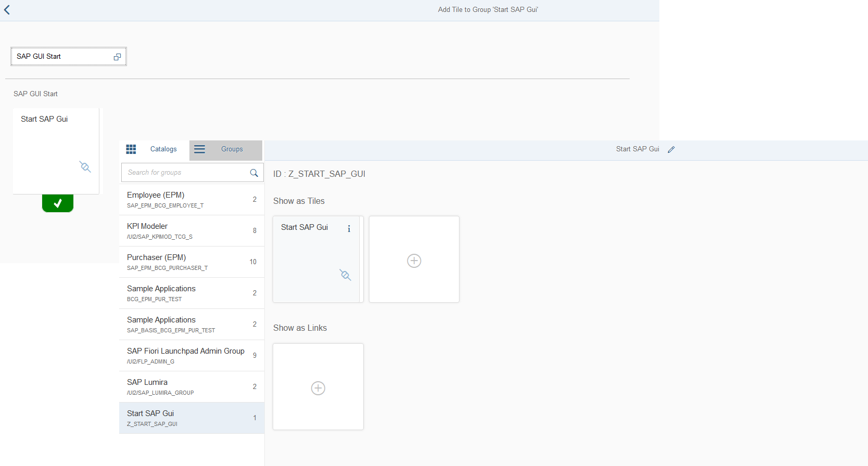Switch to Catalogs tab
This screenshot has width=868, height=466.
click(155, 149)
